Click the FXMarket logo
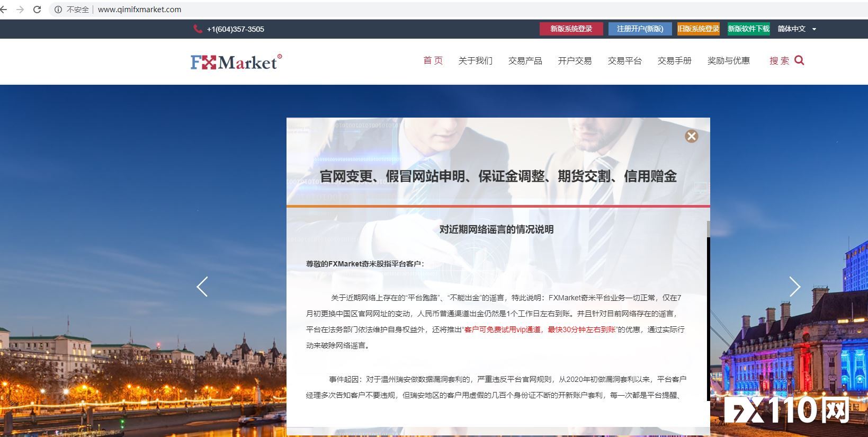 point(236,62)
